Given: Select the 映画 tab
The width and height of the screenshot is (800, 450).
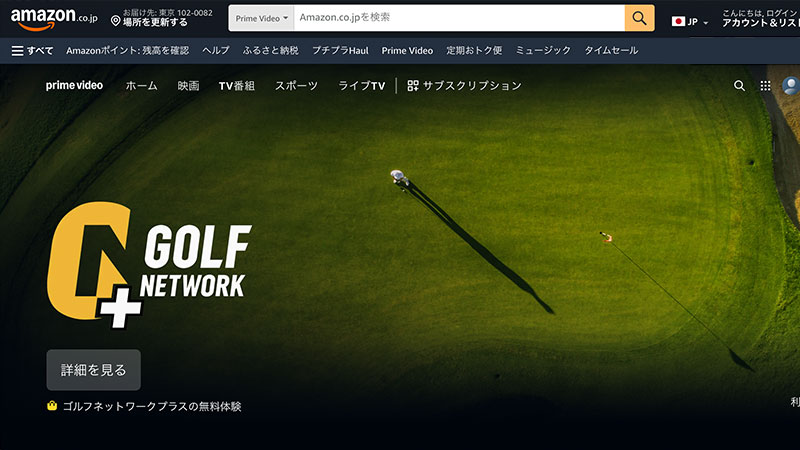Looking at the screenshot, I should click(x=188, y=86).
